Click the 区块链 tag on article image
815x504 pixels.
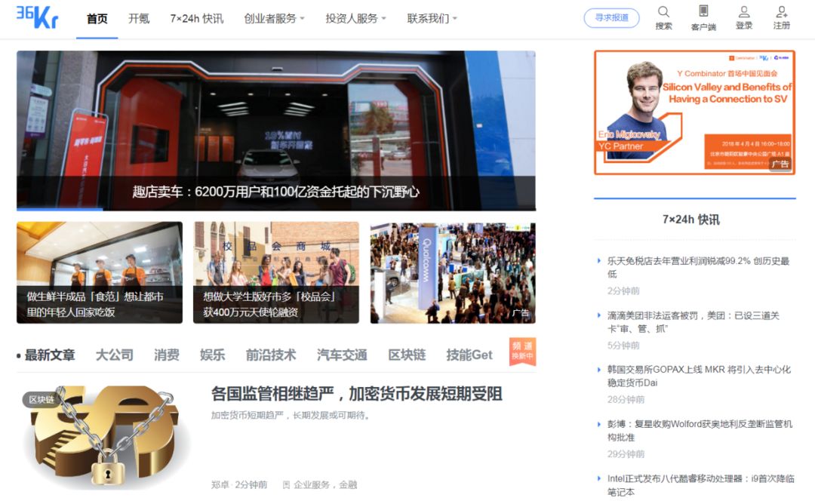[42, 399]
